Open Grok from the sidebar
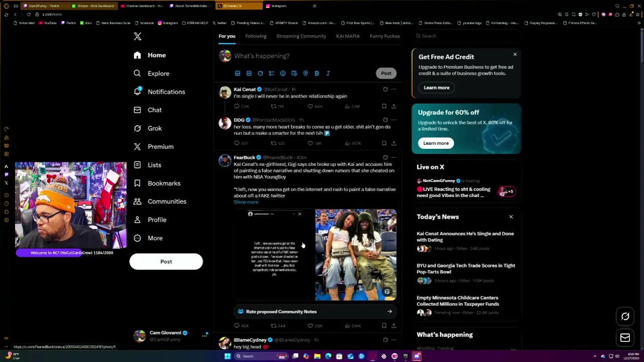Image resolution: width=644 pixels, height=362 pixels. click(x=148, y=128)
